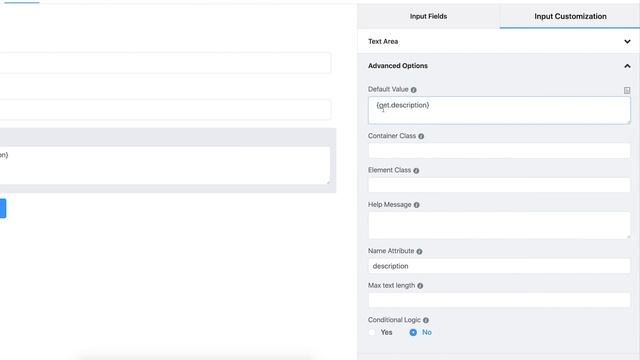This screenshot has width=640, height=360.
Task: Focus the Max text length input
Action: click(x=499, y=300)
